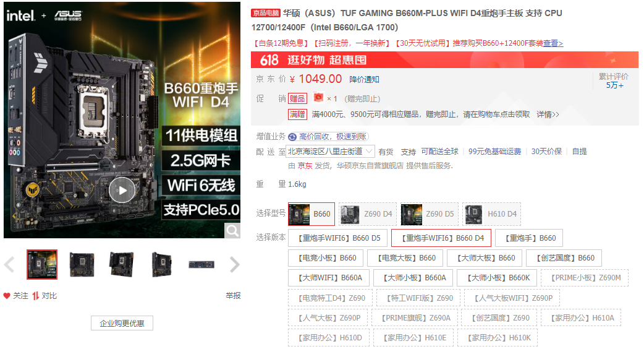Image resolution: width=644 pixels, height=349 pixels.
Task: Choose version 【大师小板】B660A
Action: [x=413, y=278]
